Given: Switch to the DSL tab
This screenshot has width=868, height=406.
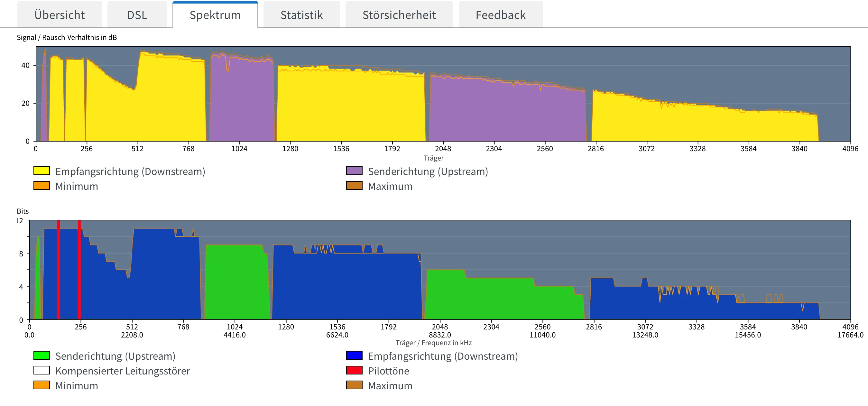Looking at the screenshot, I should 137,15.
